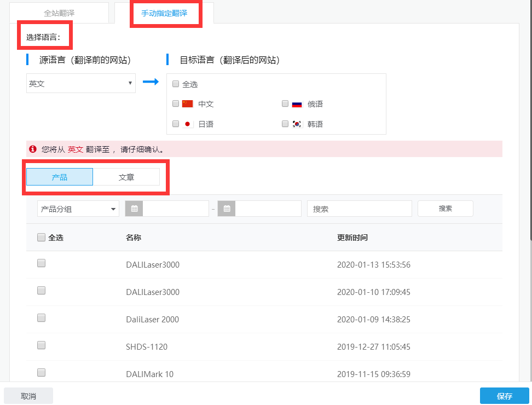532x405 pixels.
Task: Switch to the 文章 tab
Action: point(126,177)
